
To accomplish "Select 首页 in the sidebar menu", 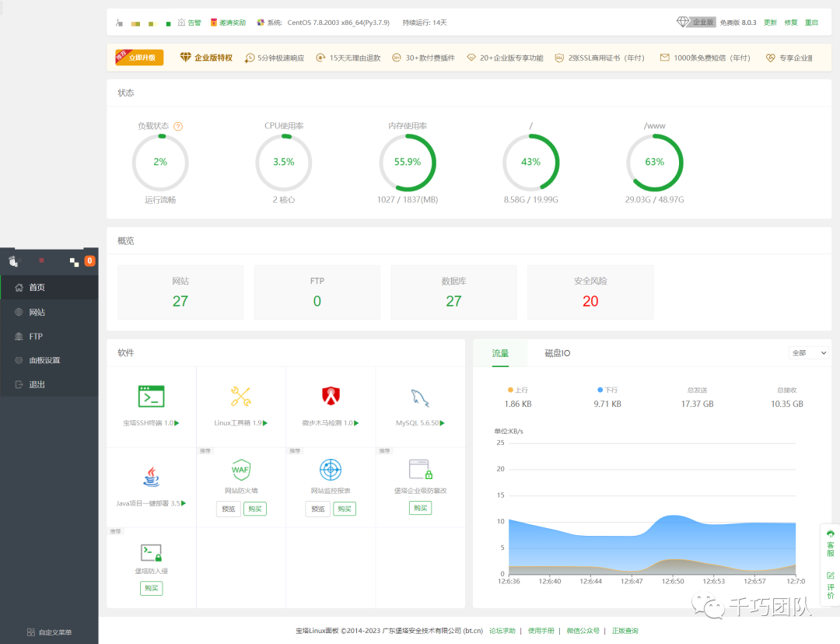I will pos(49,288).
